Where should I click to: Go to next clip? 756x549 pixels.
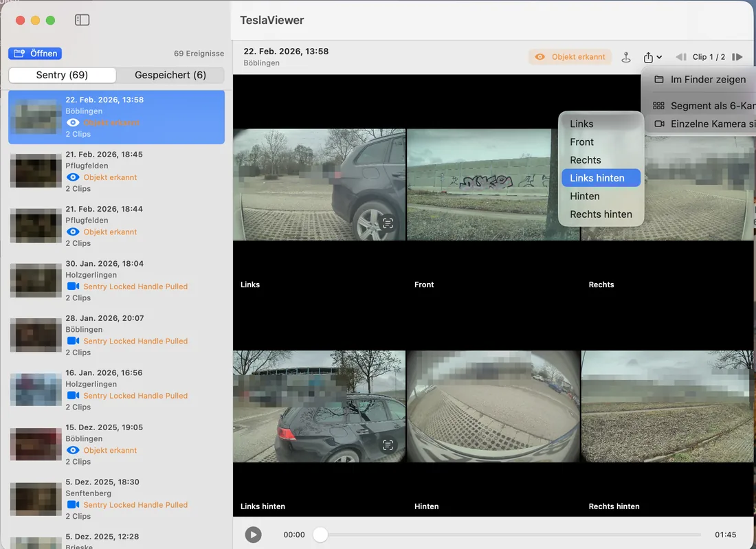pyautogui.click(x=737, y=57)
